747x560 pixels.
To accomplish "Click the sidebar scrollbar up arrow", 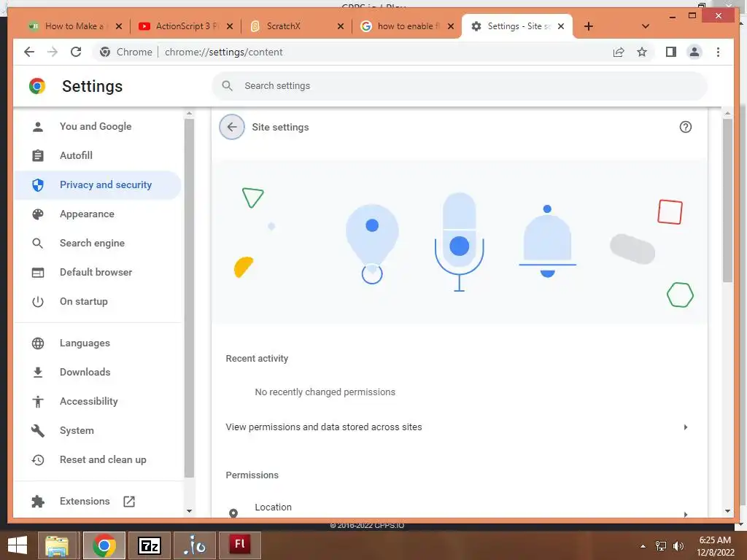I will 189,113.
